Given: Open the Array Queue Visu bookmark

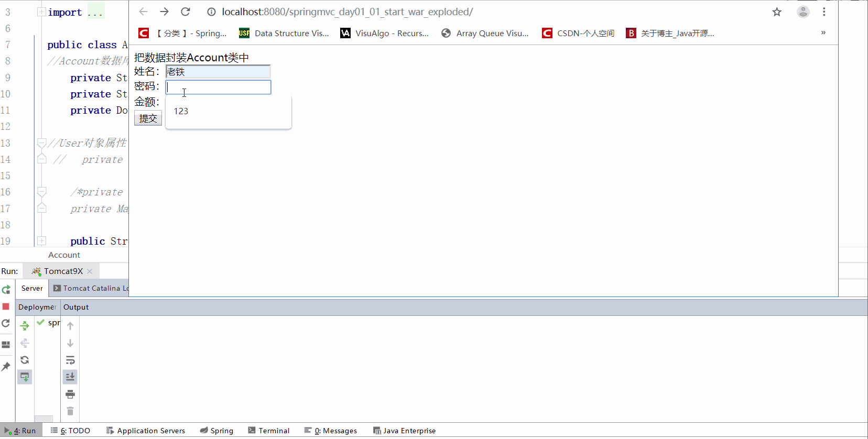Looking at the screenshot, I should coord(485,33).
